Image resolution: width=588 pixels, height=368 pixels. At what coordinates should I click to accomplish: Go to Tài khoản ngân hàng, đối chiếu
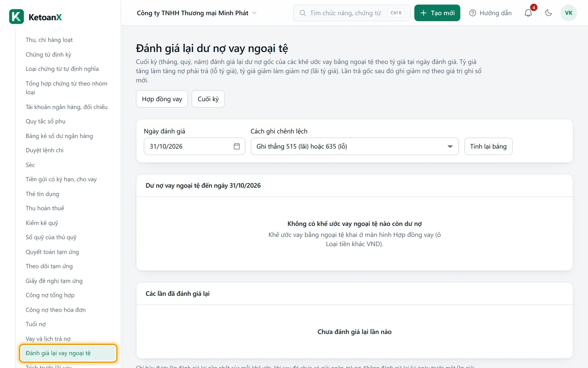click(x=67, y=107)
